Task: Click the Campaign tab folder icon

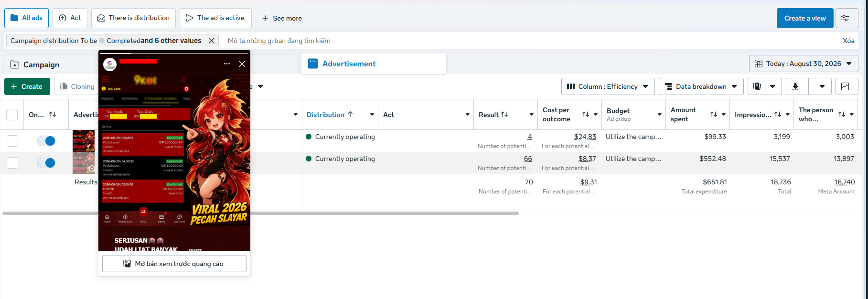Action: pos(15,64)
